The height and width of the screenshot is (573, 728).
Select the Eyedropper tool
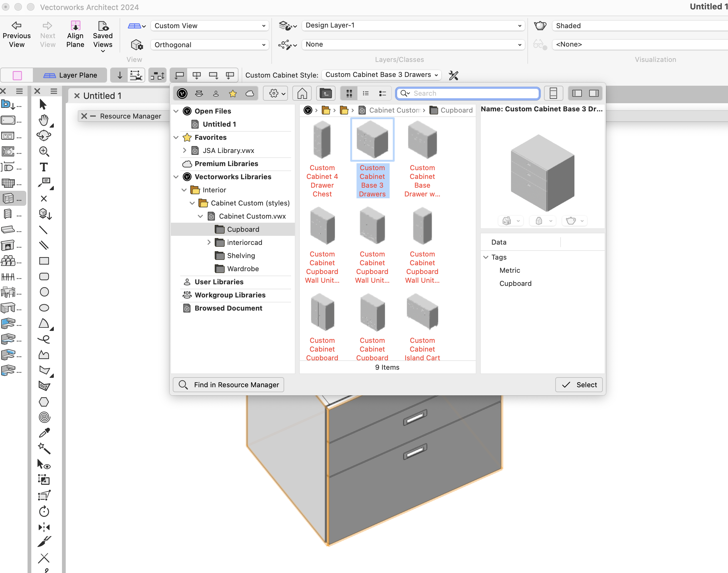[x=44, y=433]
